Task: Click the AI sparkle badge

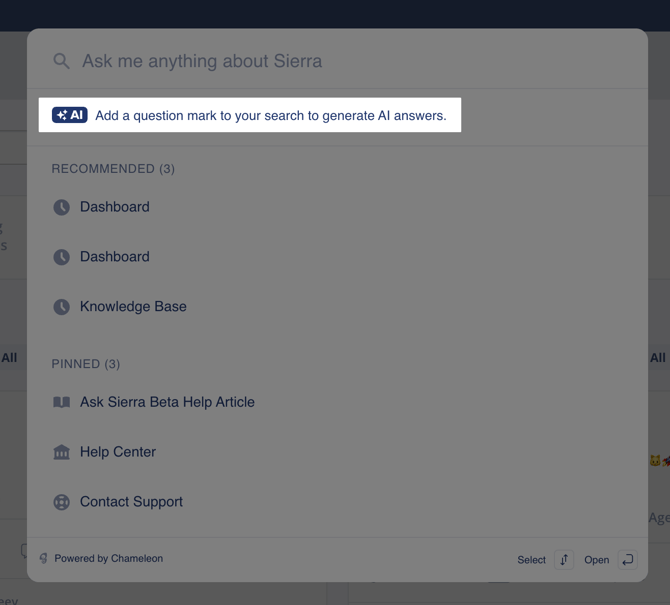Action: (70, 115)
